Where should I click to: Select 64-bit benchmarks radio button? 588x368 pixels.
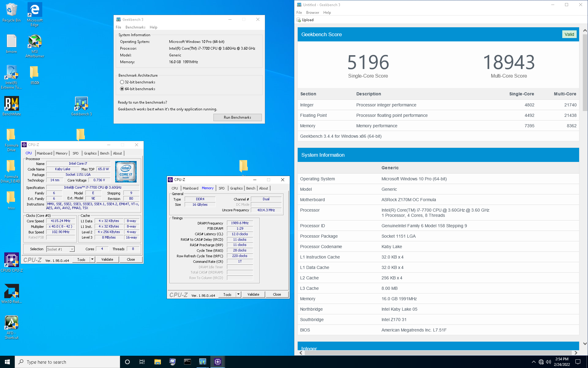pos(122,89)
